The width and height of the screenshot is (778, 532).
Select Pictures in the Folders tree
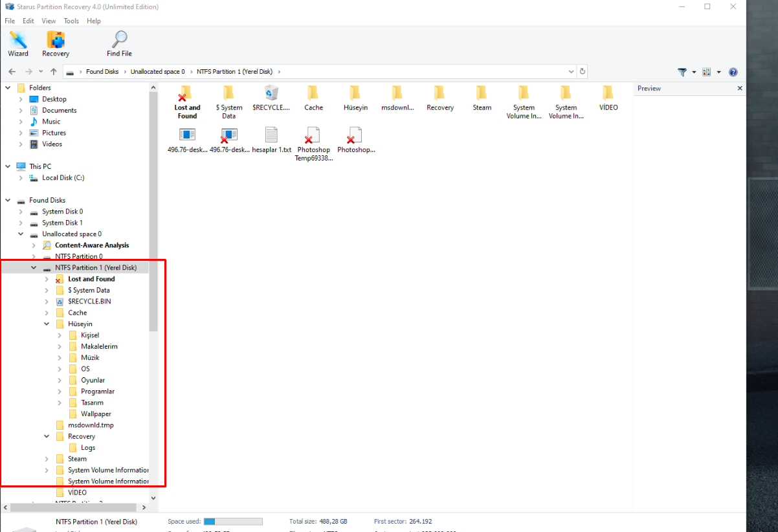point(54,133)
